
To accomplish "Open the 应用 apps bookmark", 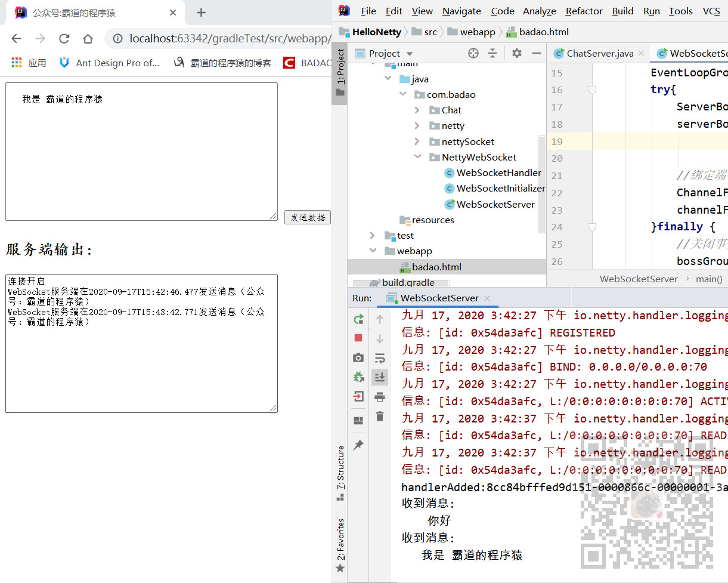I will (29, 63).
